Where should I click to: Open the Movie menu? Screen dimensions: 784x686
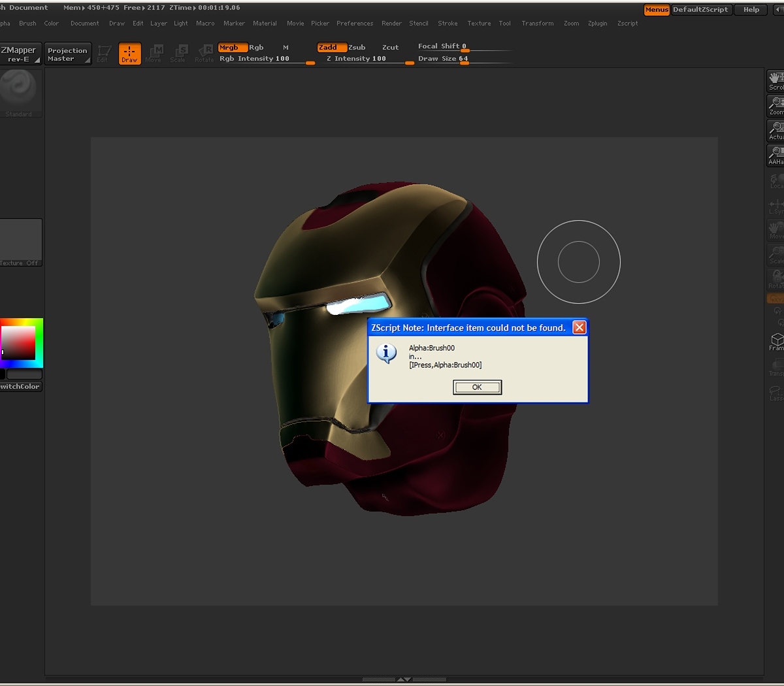(x=295, y=23)
